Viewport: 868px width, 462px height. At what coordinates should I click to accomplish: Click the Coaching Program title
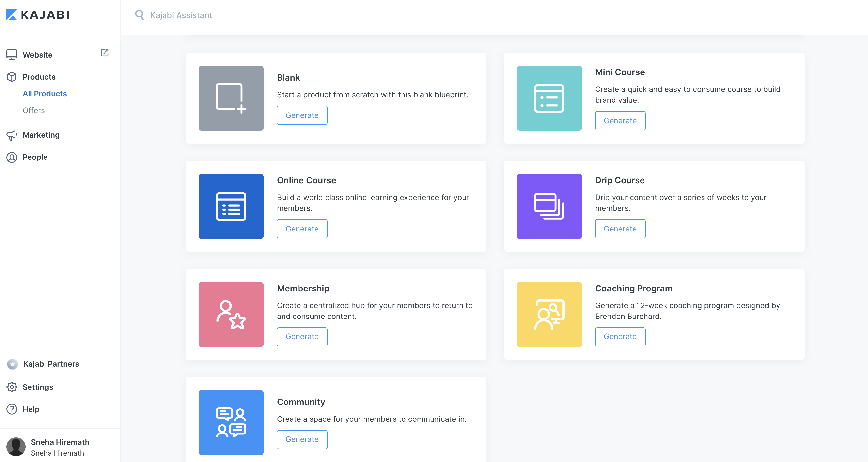coord(633,288)
